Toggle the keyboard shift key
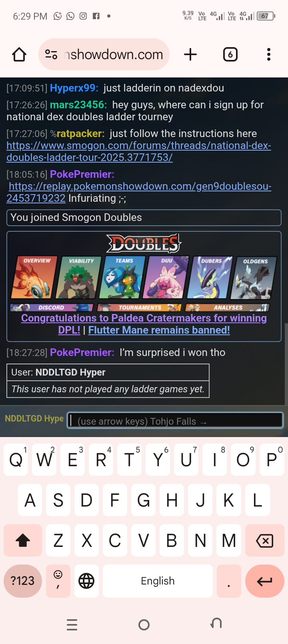 [23, 541]
